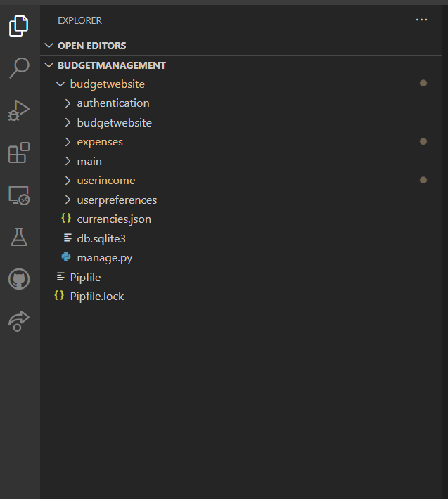Open manage.py file name
This screenshot has width=448, height=499.
tap(104, 258)
